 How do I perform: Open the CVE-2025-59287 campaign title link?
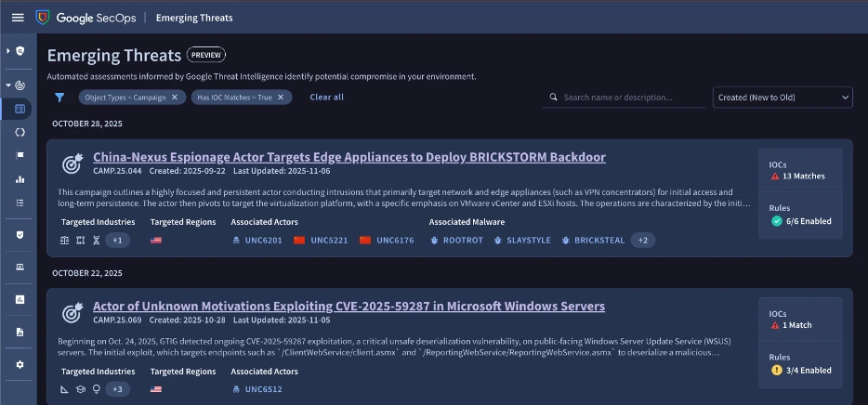(x=349, y=306)
